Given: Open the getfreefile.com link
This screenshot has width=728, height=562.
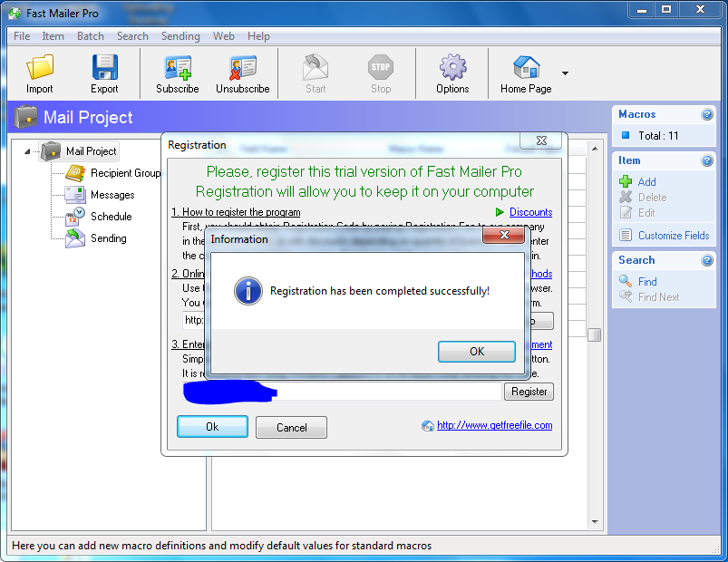Looking at the screenshot, I should (x=494, y=425).
